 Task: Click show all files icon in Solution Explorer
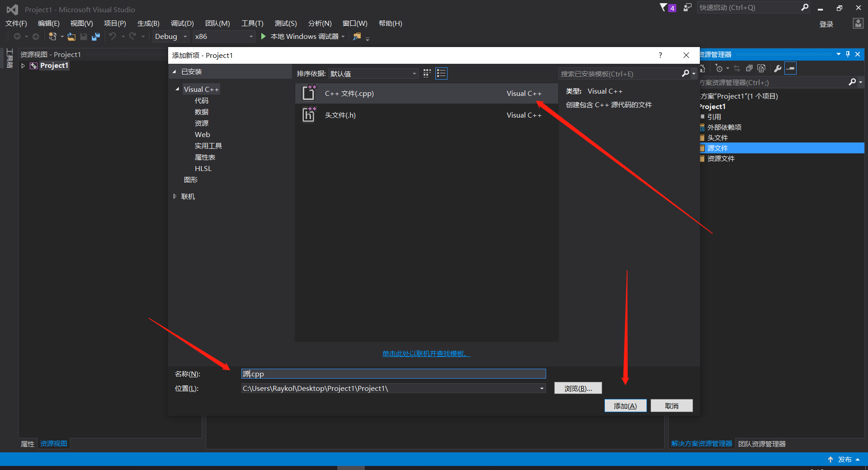[x=761, y=68]
